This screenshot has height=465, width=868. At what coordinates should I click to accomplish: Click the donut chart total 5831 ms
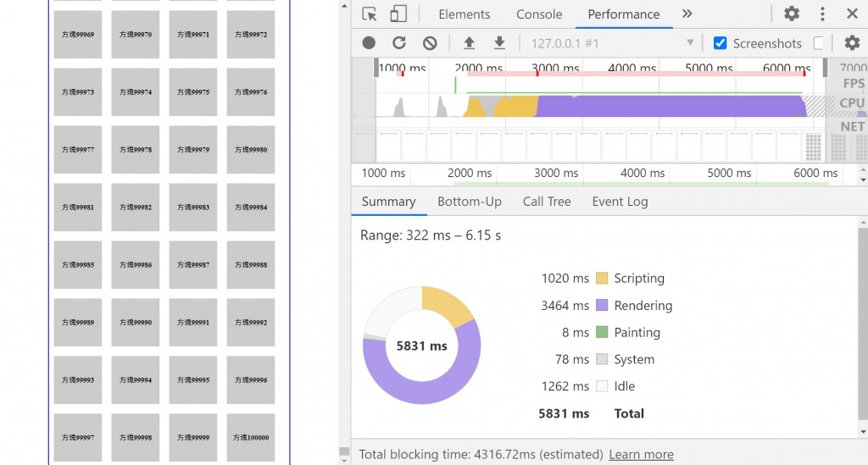click(x=422, y=346)
